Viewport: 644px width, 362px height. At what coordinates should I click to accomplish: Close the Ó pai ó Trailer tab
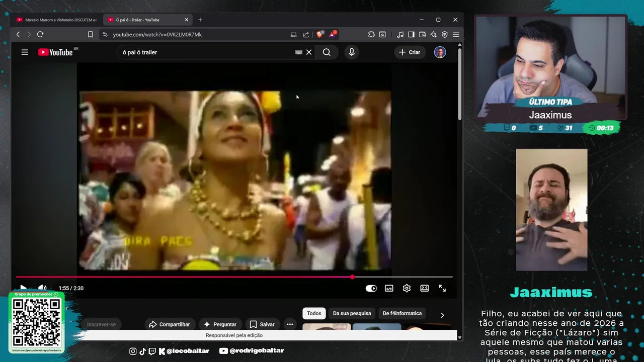187,20
